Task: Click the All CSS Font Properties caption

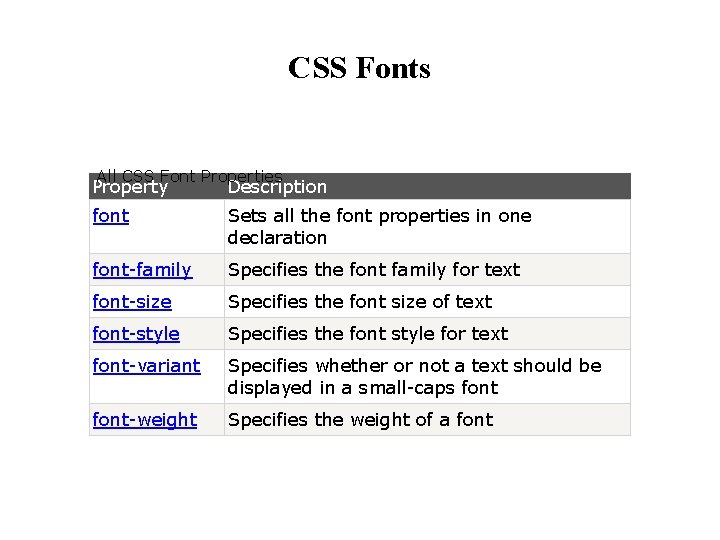Action: click(x=189, y=175)
